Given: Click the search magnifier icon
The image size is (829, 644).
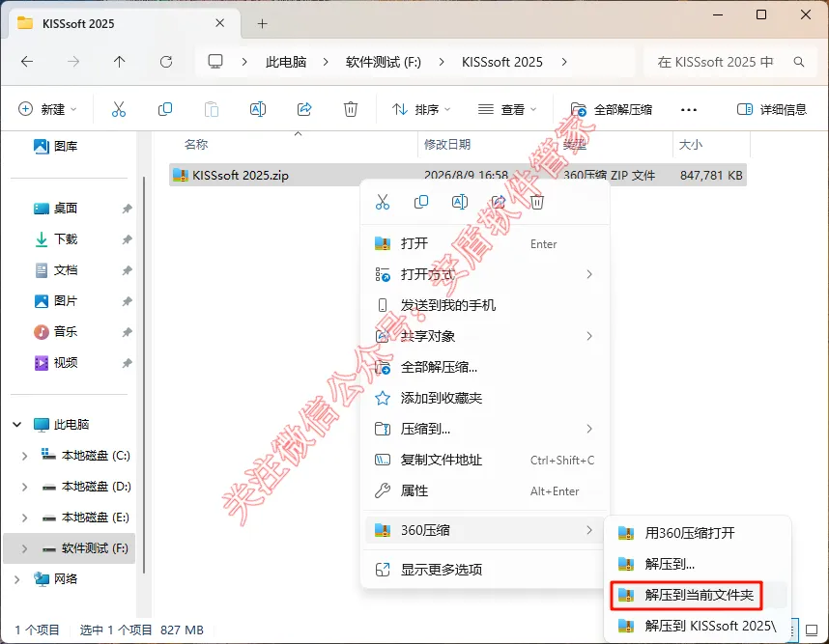Looking at the screenshot, I should tap(799, 62).
